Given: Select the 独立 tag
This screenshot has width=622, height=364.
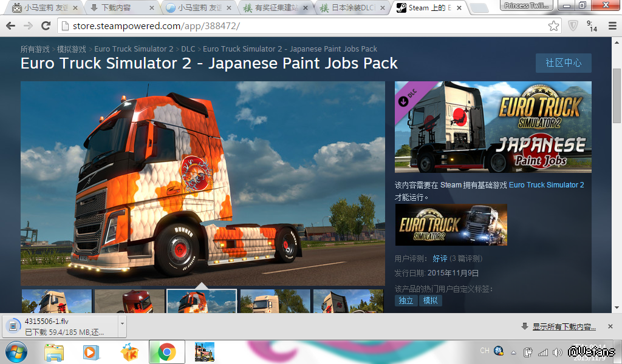Looking at the screenshot, I should (x=406, y=301).
